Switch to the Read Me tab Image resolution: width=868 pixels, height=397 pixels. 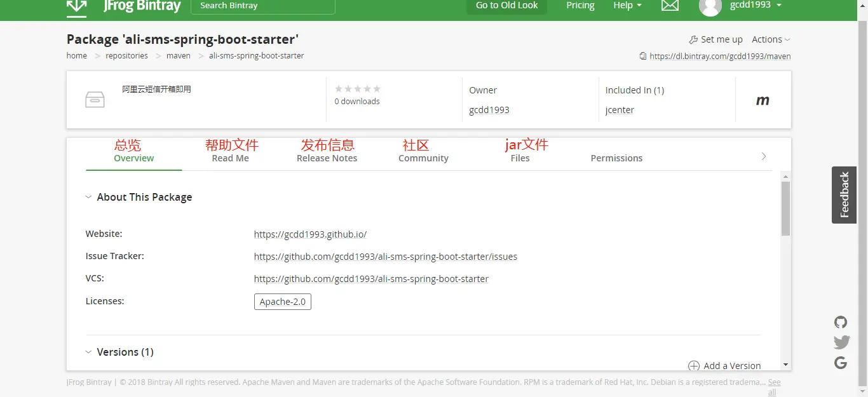click(231, 158)
